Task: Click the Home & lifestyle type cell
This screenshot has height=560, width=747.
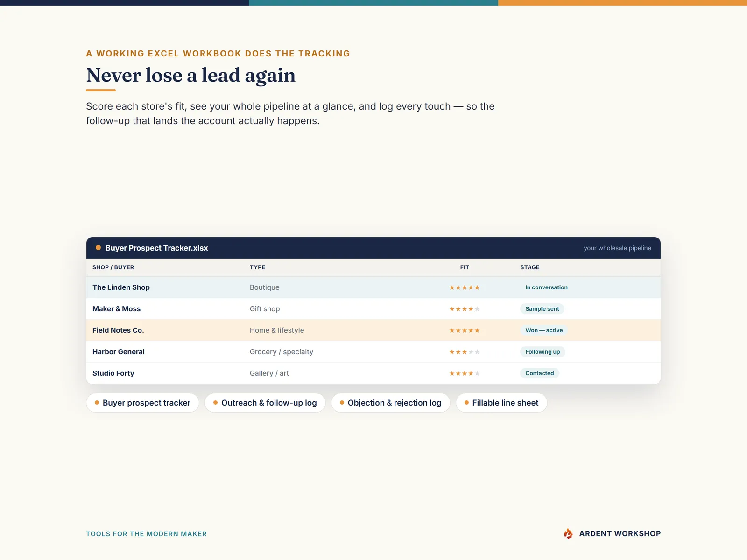Action: 277,330
